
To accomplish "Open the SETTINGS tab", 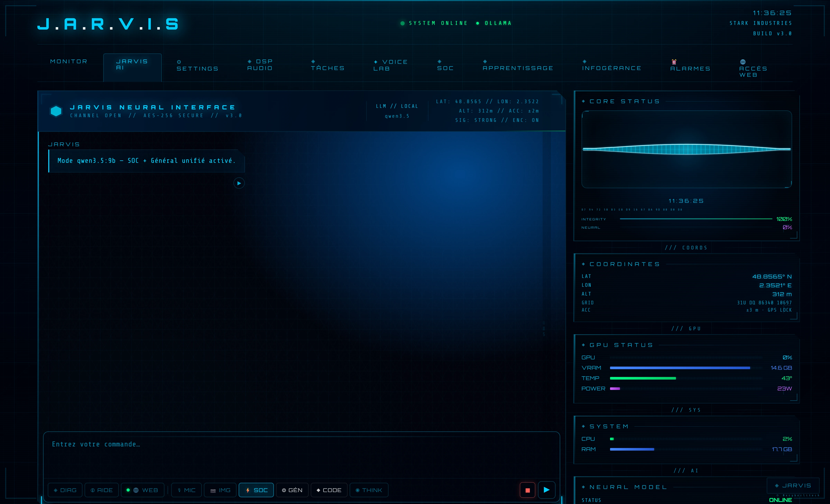I will click(x=197, y=65).
